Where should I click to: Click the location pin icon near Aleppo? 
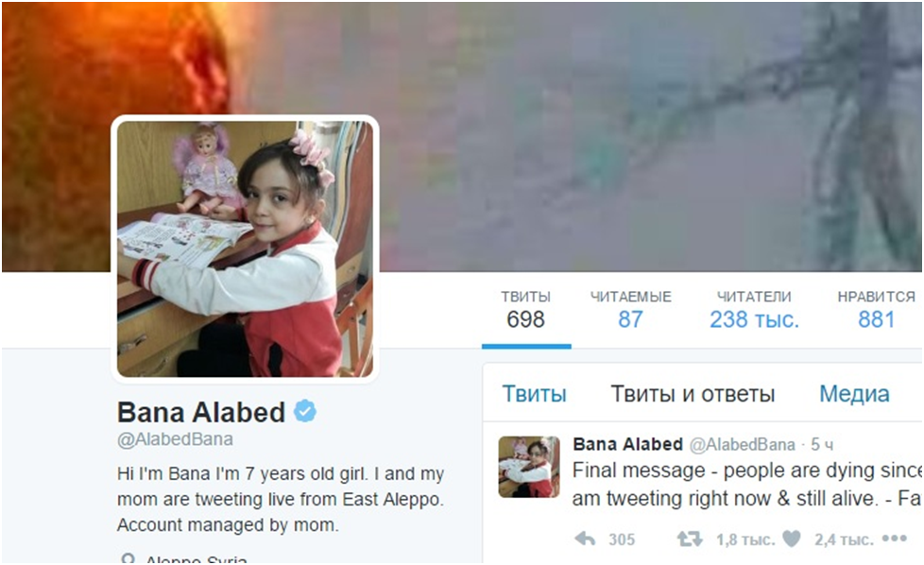click(x=128, y=558)
